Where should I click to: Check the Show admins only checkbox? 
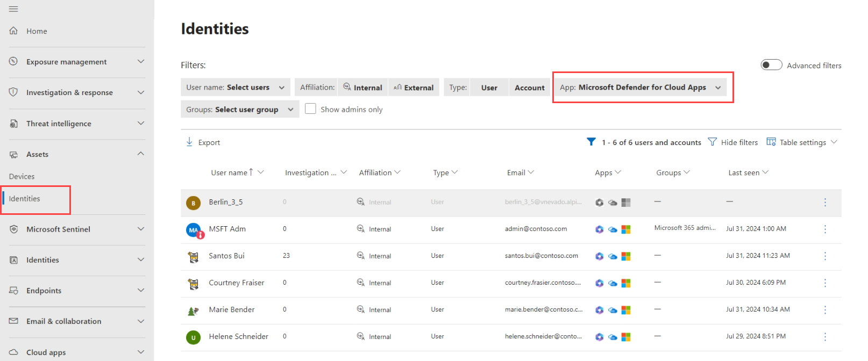coord(310,109)
